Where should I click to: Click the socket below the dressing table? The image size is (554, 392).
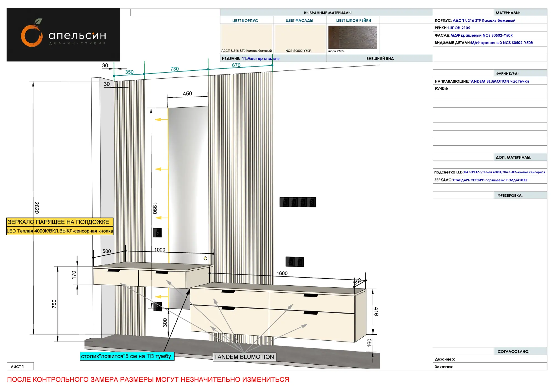[158, 306]
